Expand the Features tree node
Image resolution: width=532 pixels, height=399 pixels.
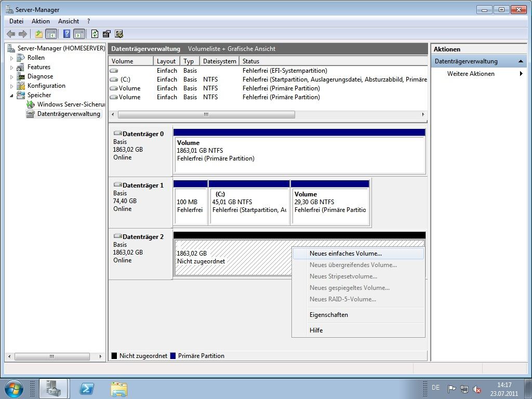[11, 68]
